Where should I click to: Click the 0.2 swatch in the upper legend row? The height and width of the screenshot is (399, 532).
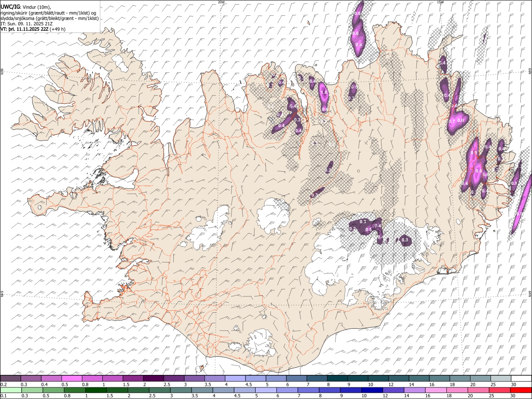(x=10, y=378)
